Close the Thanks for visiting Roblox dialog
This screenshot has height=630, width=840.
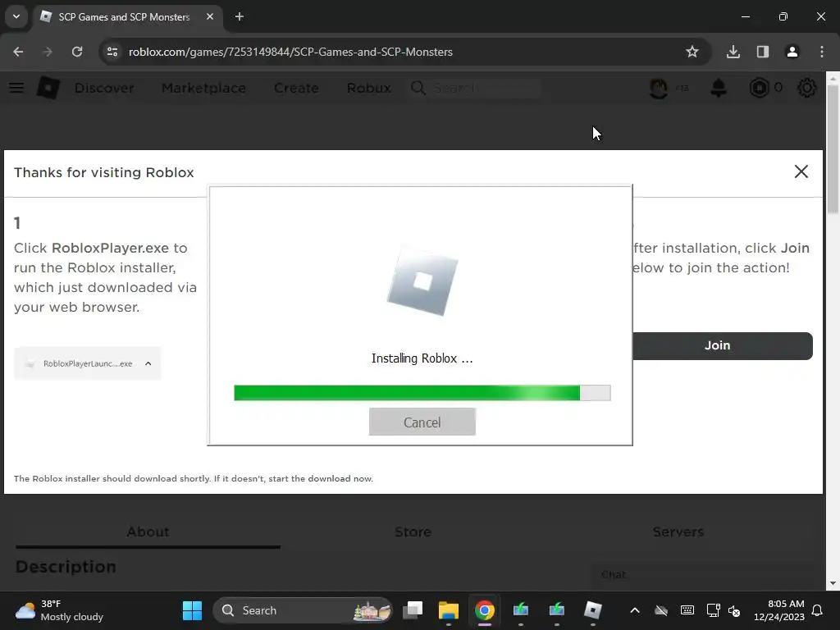pos(801,171)
